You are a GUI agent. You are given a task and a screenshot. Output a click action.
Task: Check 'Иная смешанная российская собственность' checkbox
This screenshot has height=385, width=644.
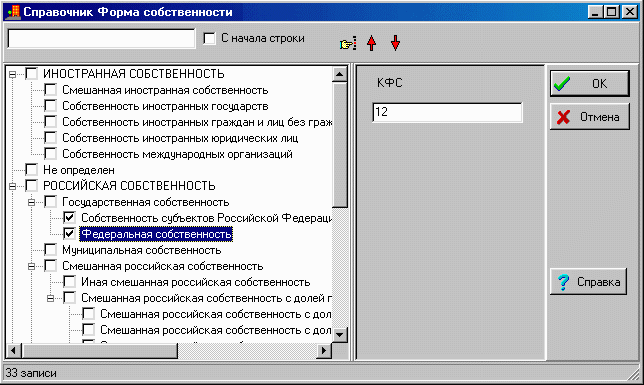[x=69, y=282]
